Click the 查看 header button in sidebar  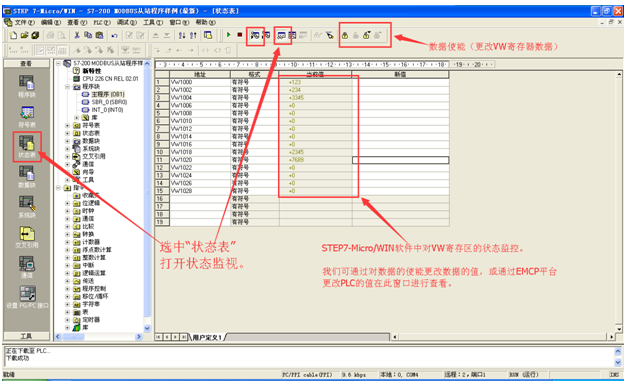coord(26,63)
